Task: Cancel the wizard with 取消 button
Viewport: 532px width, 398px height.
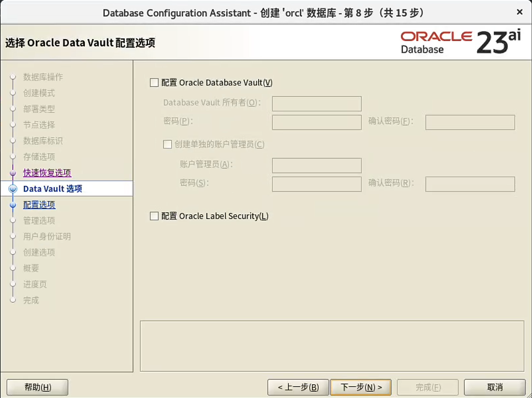Action: [x=495, y=387]
